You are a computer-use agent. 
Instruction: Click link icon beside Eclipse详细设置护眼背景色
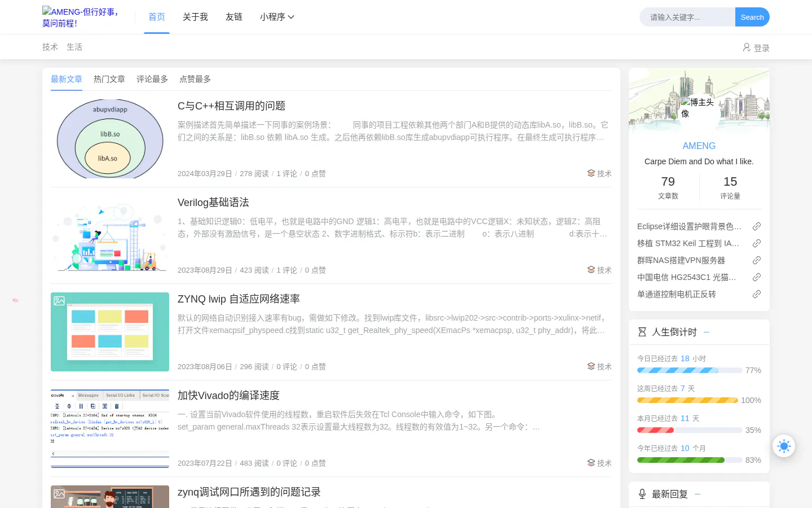tap(757, 226)
